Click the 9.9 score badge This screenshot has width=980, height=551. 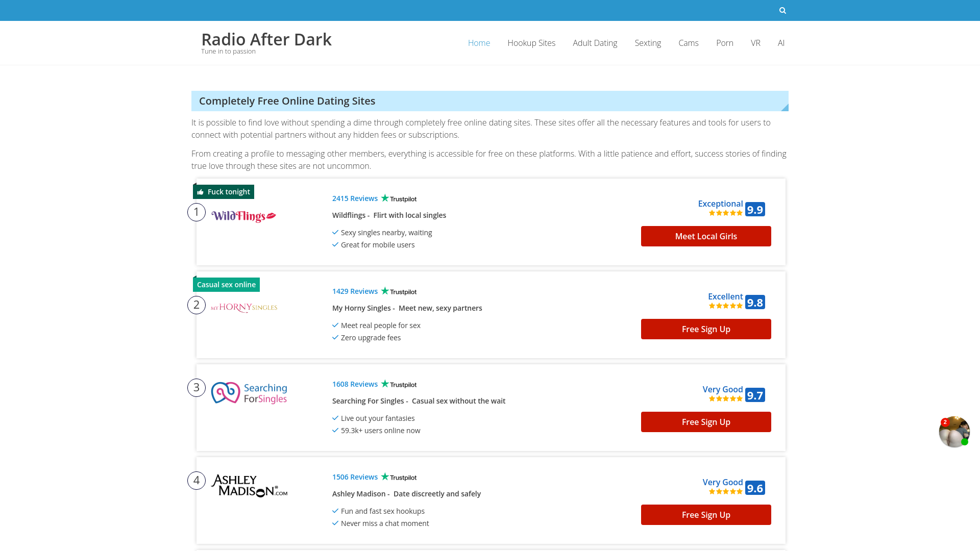pyautogui.click(x=755, y=209)
